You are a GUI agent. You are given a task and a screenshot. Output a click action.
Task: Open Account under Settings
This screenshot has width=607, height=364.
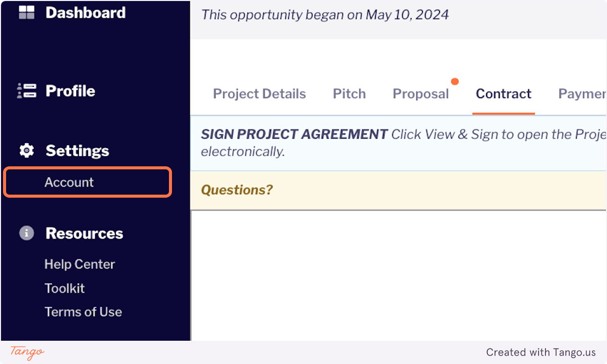coord(69,182)
